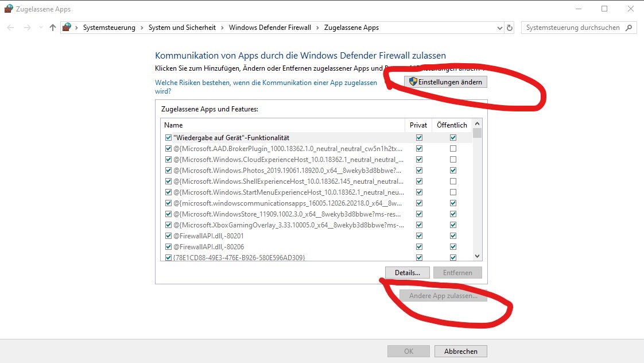Toggle Privat for XboxGamingOverlay
The height and width of the screenshot is (363, 644).
tap(419, 225)
